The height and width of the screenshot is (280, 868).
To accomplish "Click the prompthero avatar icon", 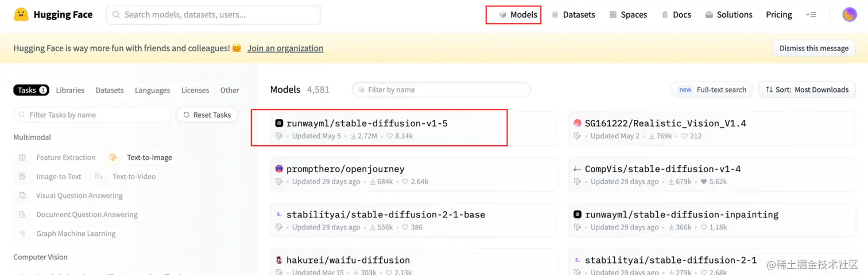I will 280,169.
